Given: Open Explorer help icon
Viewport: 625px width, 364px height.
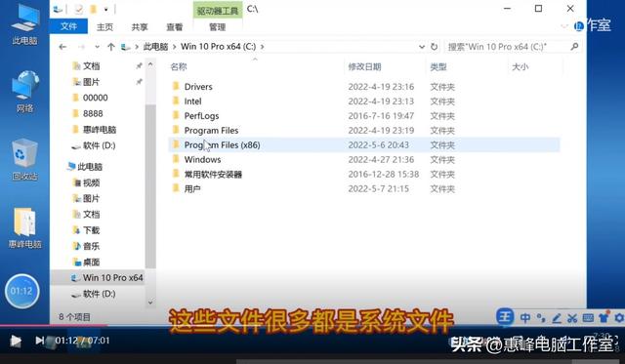Looking at the screenshot, I should pos(578,26).
